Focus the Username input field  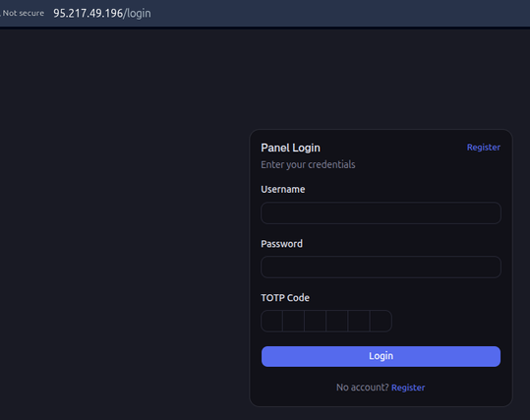pyautogui.click(x=381, y=213)
